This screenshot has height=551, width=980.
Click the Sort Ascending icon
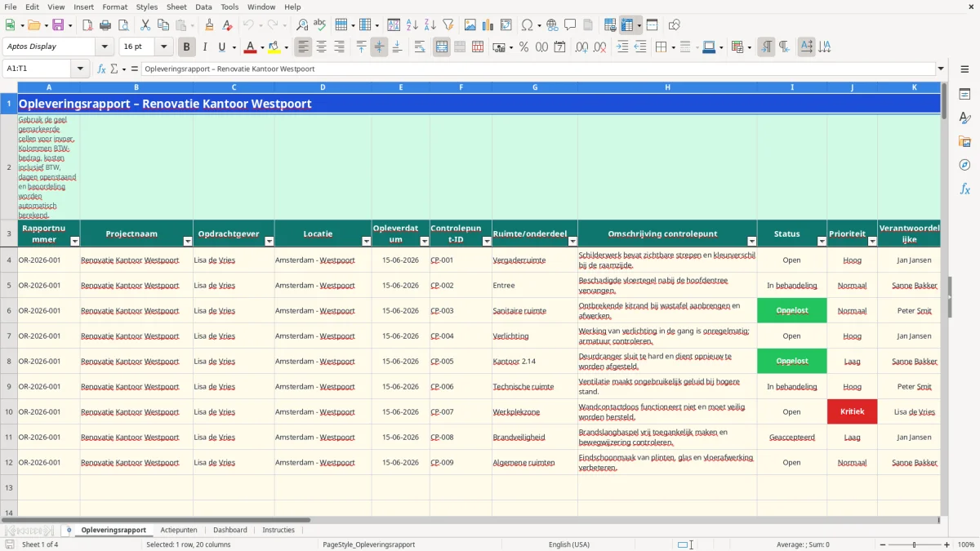coord(412,25)
